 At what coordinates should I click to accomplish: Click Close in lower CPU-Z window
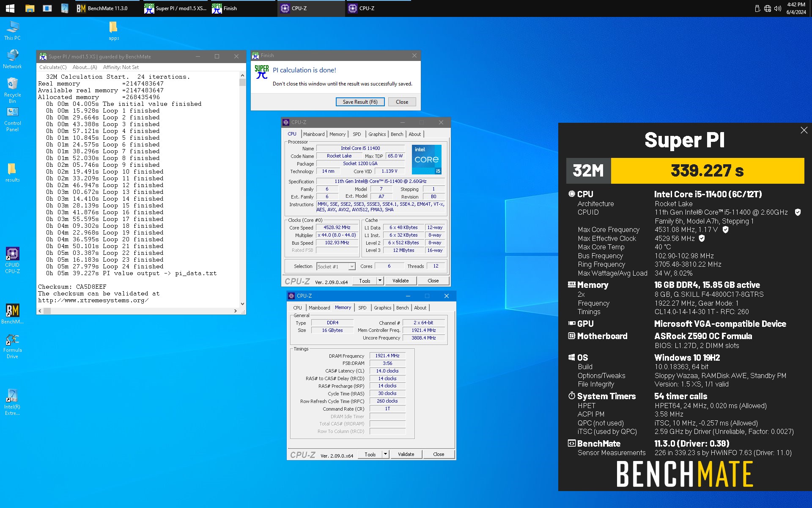click(x=439, y=454)
